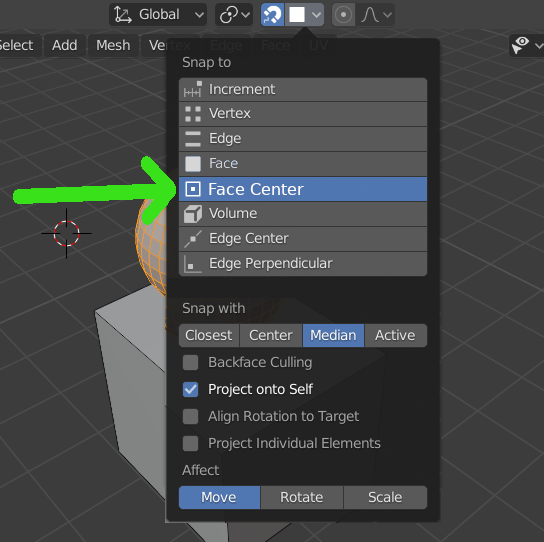
Task: Uncheck Project onto Self
Action: pos(190,389)
